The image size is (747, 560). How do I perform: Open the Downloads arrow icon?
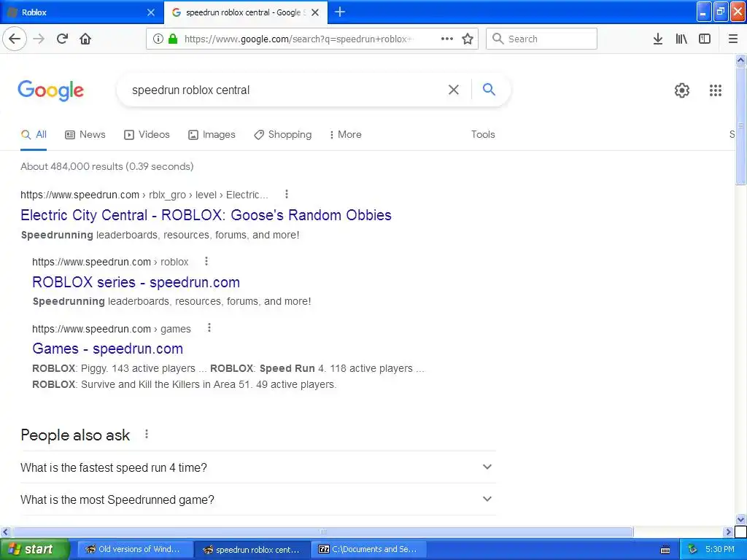click(658, 39)
